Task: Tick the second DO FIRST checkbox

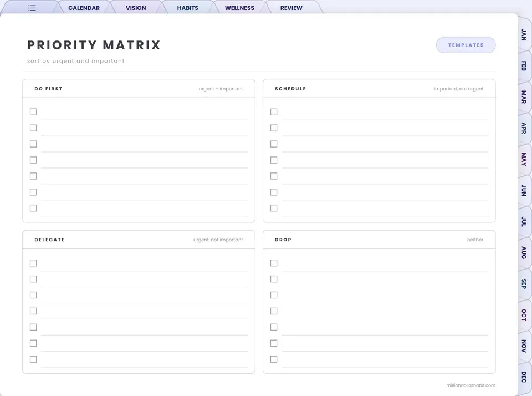Action: click(33, 128)
